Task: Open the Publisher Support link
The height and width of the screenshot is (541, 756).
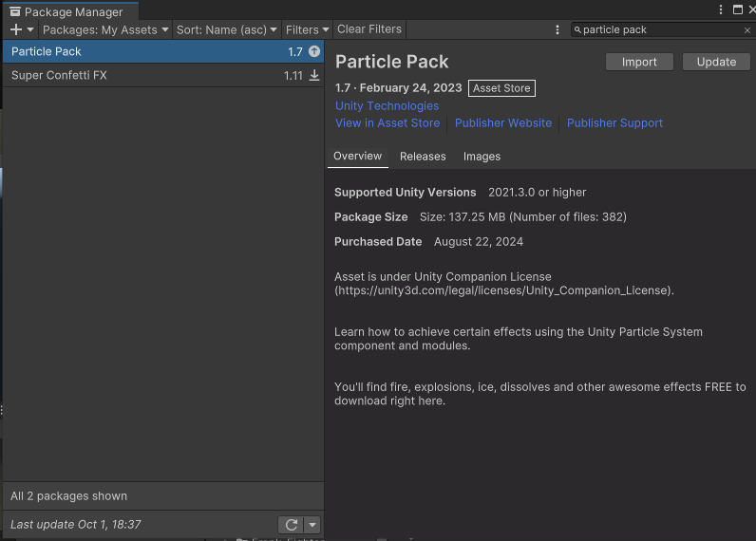Action: pyautogui.click(x=614, y=123)
